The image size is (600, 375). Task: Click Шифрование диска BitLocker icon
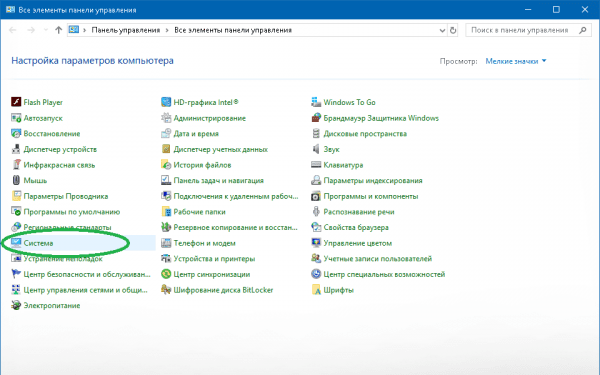point(166,289)
